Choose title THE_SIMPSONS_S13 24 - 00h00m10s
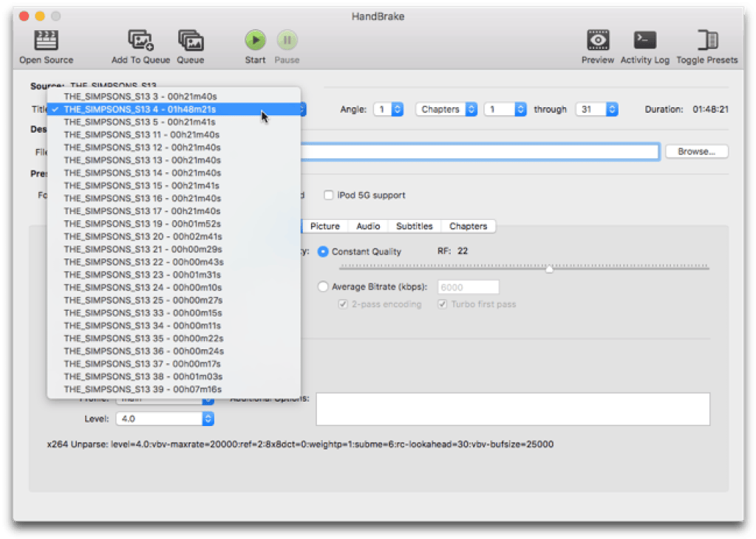 [174, 287]
